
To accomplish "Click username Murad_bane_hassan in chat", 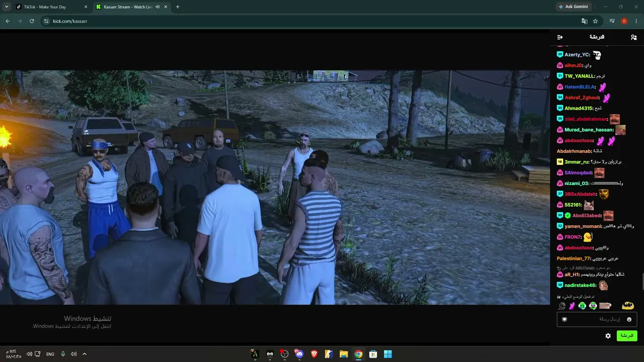I will point(589,130).
